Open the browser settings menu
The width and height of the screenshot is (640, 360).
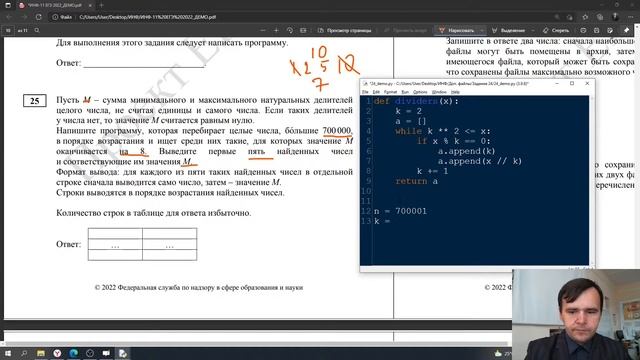[x=631, y=17]
